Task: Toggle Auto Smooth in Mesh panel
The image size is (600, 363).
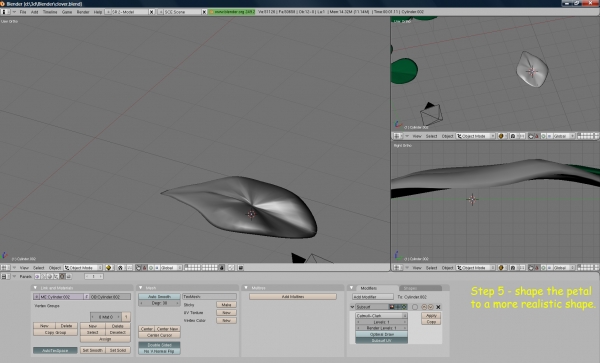Action: pyautogui.click(x=159, y=296)
